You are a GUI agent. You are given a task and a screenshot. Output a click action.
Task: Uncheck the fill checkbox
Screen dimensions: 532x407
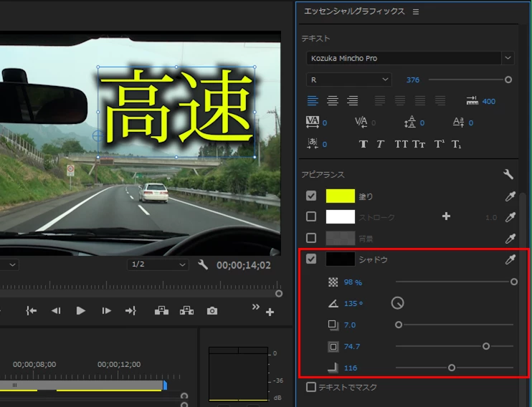point(311,196)
